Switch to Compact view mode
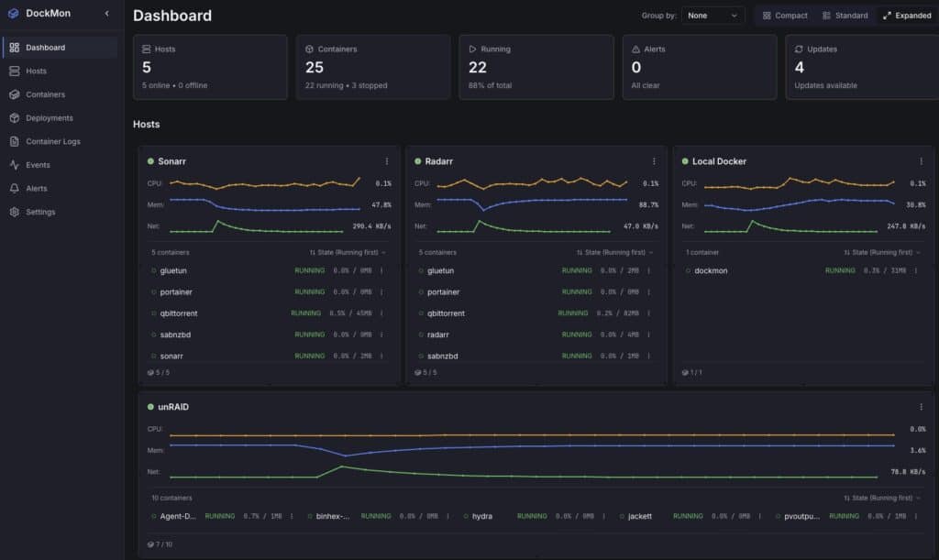The width and height of the screenshot is (939, 560). 785,16
